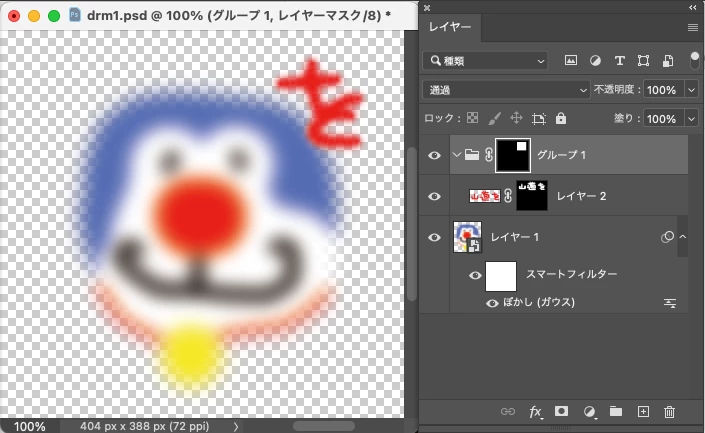Collapse the panel with double-arrow icon
Screen dimensions: 705x433
693,8
